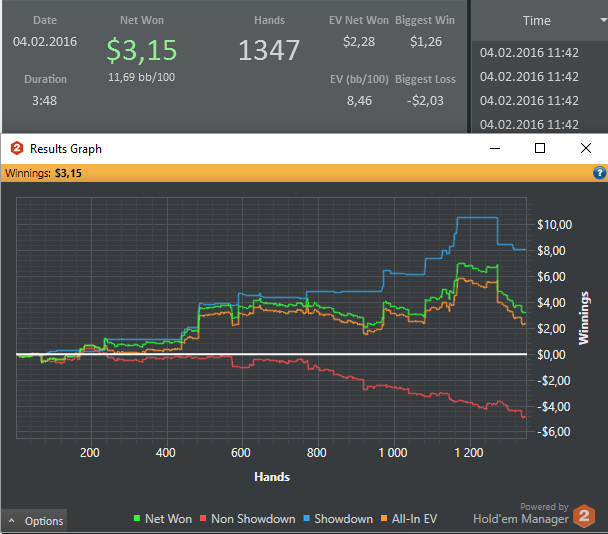The image size is (608, 534).
Task: Click the Hands x-axis title
Action: point(272,477)
